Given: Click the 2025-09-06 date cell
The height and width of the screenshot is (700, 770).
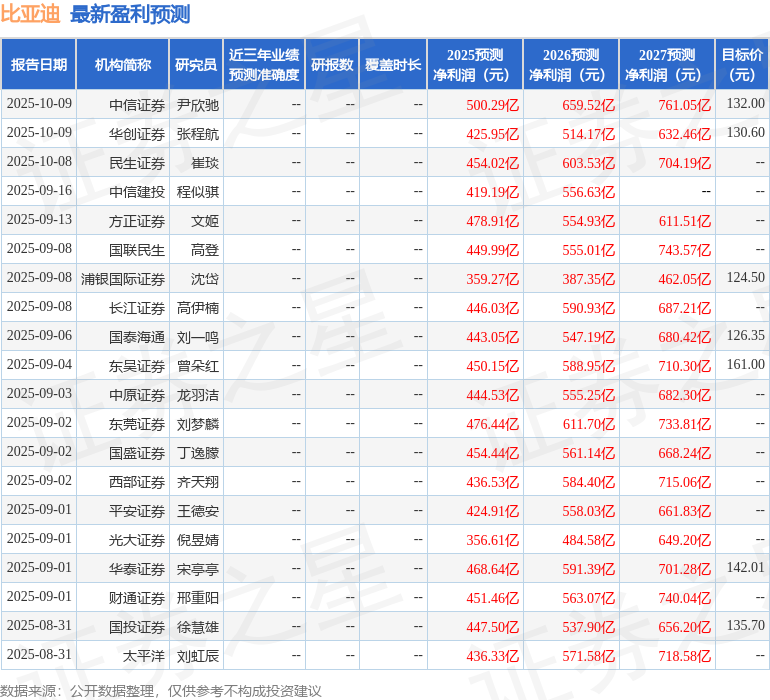Looking at the screenshot, I should click(39, 335).
